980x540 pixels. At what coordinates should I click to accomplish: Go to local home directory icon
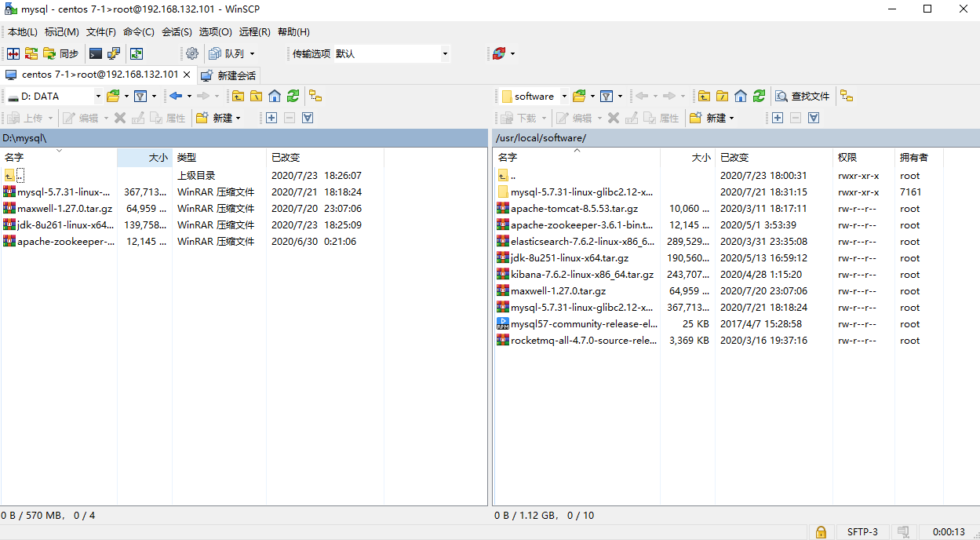[275, 97]
